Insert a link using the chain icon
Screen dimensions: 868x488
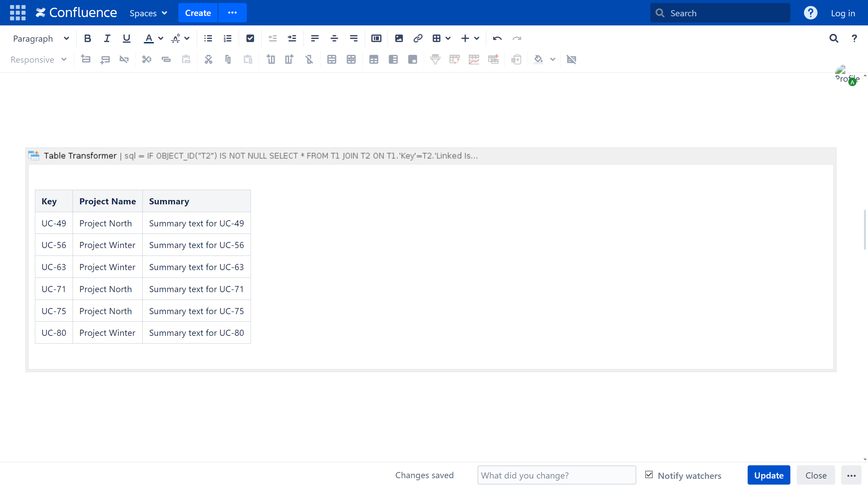point(418,38)
